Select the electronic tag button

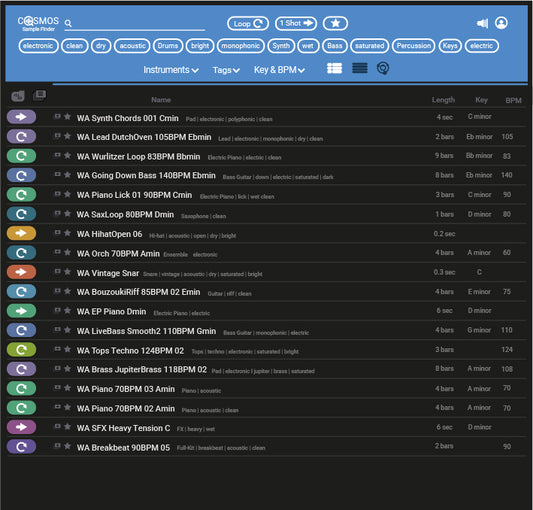[38, 46]
